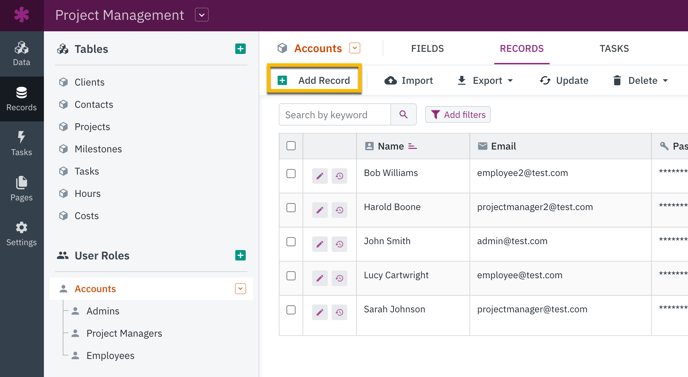Open the Data section in sidebar
The image size is (688, 377).
point(22,54)
